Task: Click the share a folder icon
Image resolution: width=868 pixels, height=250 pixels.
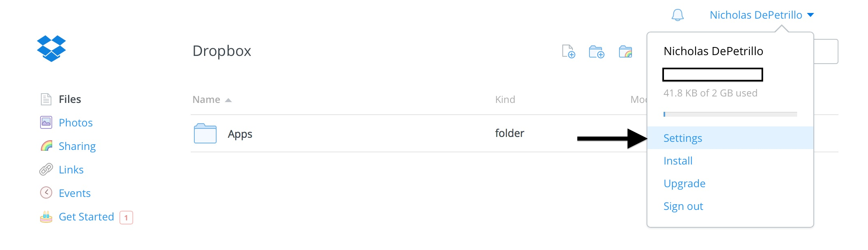Action: pyautogui.click(x=625, y=52)
